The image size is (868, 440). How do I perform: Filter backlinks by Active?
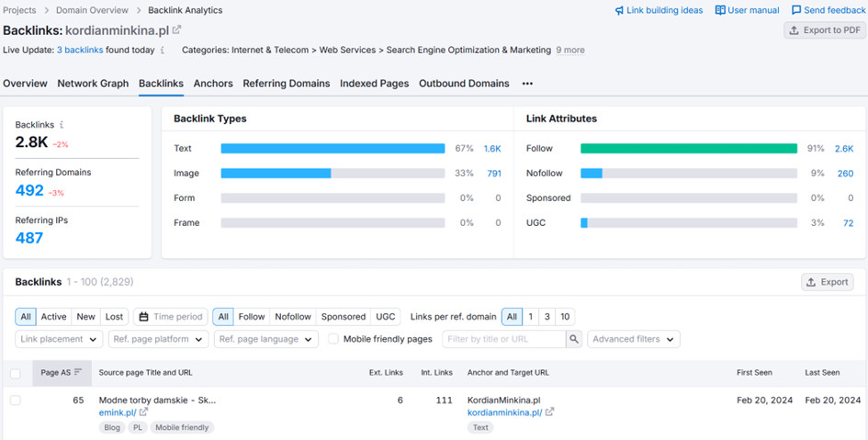tap(53, 317)
